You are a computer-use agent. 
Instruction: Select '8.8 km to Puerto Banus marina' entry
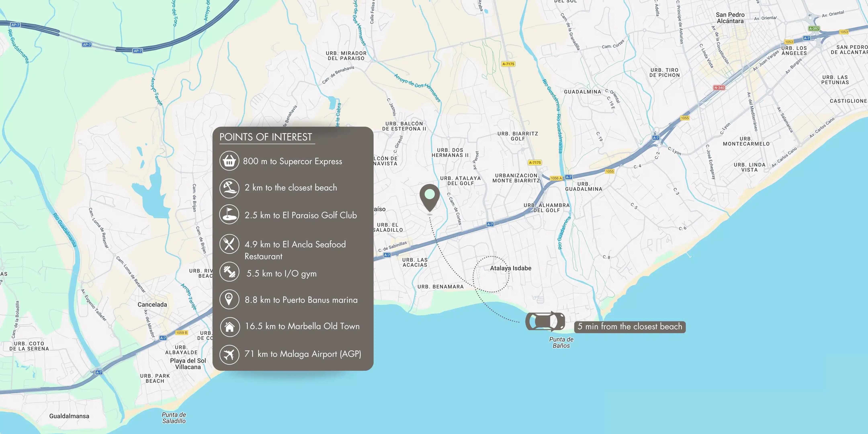[301, 300]
